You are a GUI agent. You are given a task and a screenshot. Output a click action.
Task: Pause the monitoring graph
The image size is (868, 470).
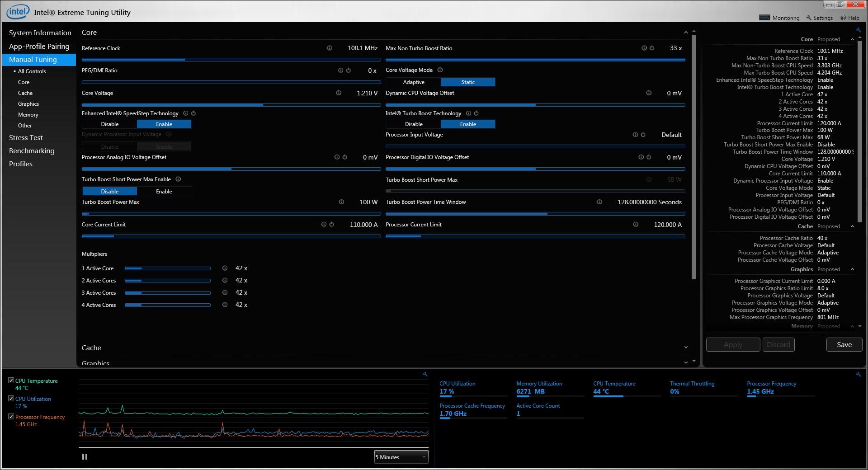85,457
